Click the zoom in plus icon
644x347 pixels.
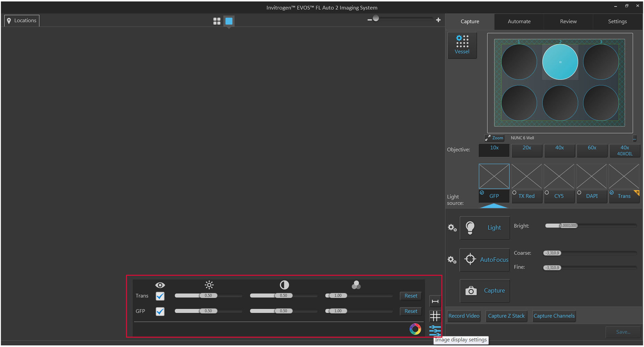438,20
